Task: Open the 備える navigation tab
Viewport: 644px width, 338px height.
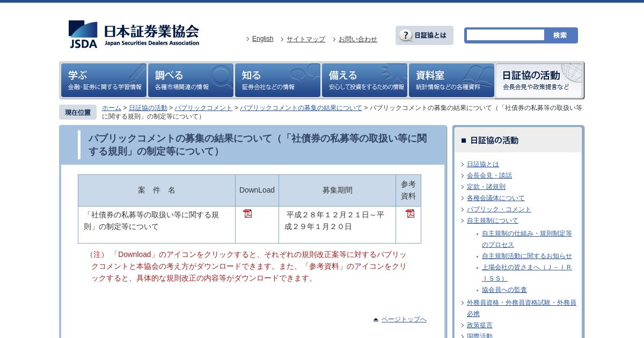Action: coord(364,80)
